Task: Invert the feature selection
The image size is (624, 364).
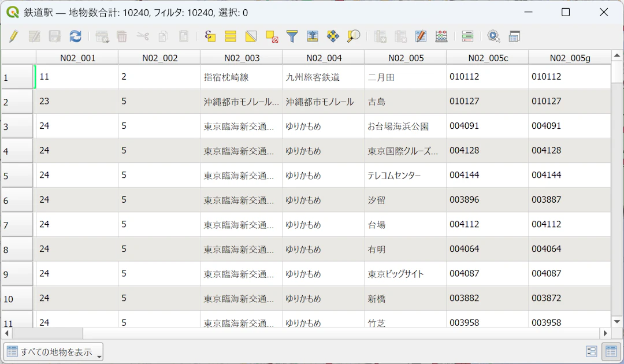Action: (x=251, y=36)
